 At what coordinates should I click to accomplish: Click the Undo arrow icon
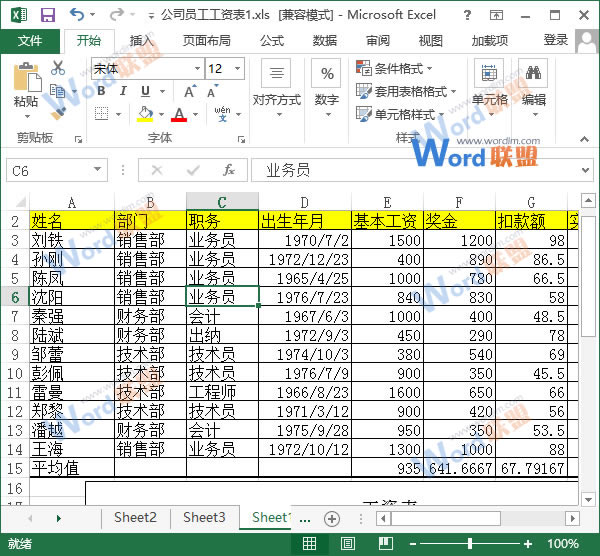pyautogui.click(x=78, y=15)
